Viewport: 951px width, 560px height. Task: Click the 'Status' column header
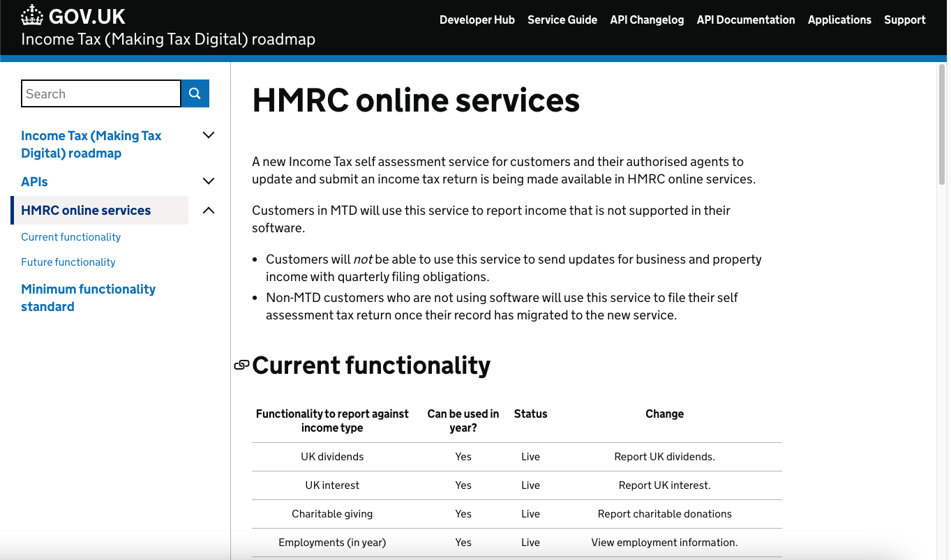[x=530, y=414]
